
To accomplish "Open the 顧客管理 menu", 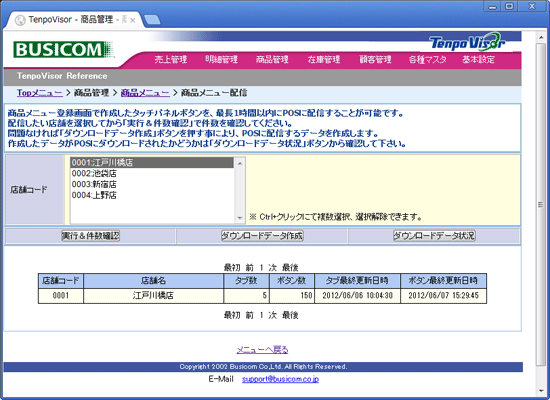I will tap(375, 59).
